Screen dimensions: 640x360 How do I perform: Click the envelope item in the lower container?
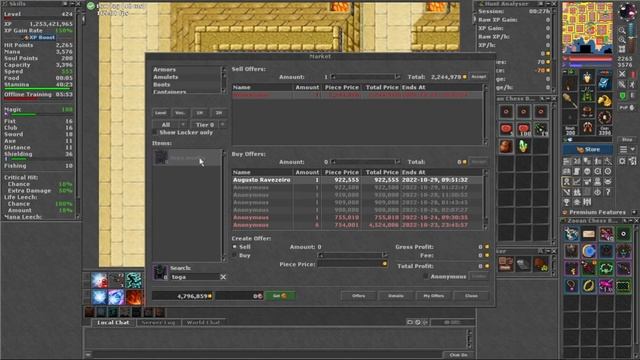tap(589, 233)
